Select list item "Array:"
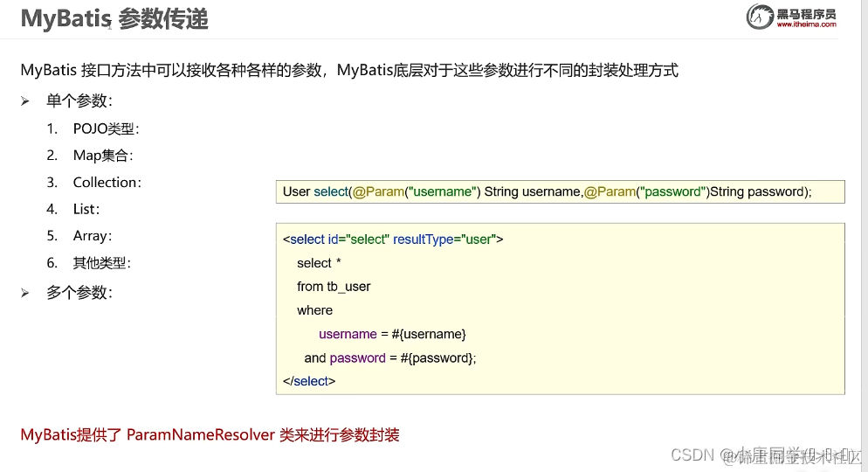This screenshot has height=472, width=868. [92, 236]
